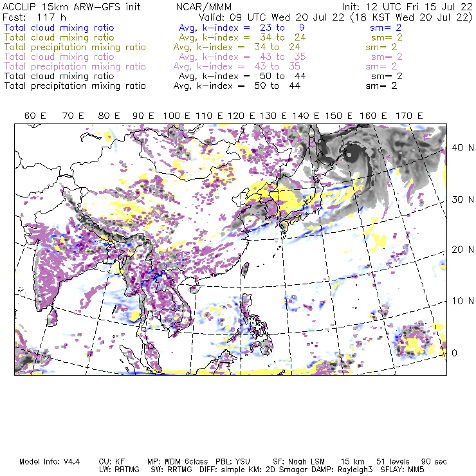This screenshot has height=476, width=476.
Task: Select the black 'Total cloud mixing ratio' legend line
Action: (x=59, y=76)
